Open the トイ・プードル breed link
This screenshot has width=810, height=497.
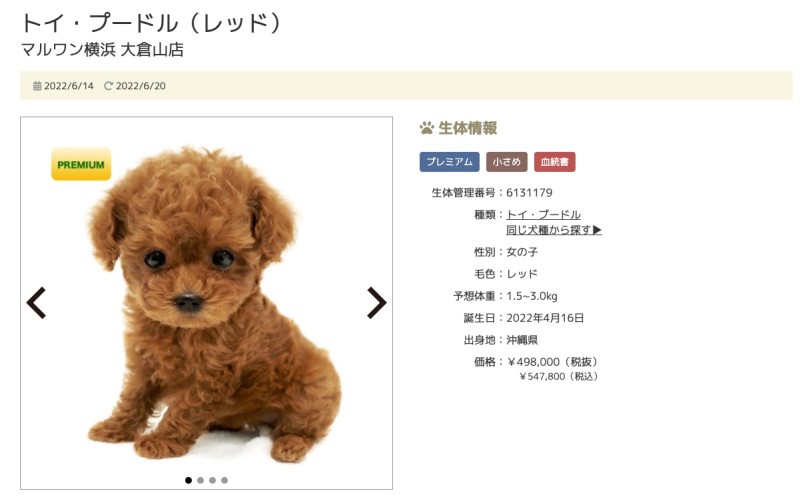543,214
